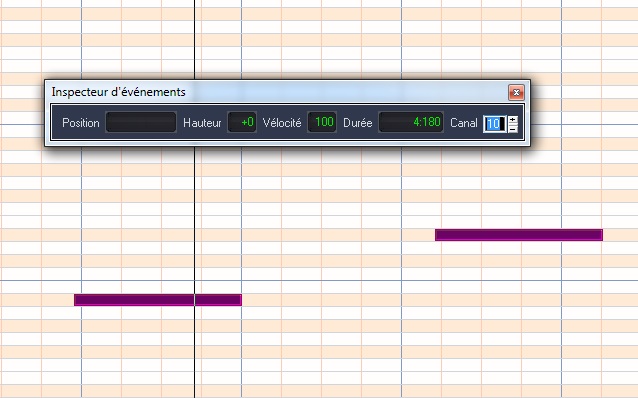Click the Canal label
Image resolution: width=638 pixels, height=398 pixels.
(x=463, y=123)
